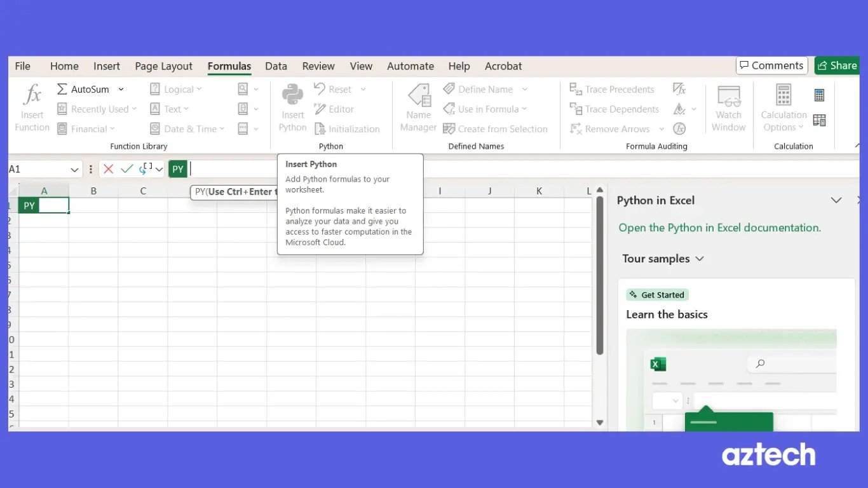
Task: Open the Automate menu
Action: (x=410, y=65)
